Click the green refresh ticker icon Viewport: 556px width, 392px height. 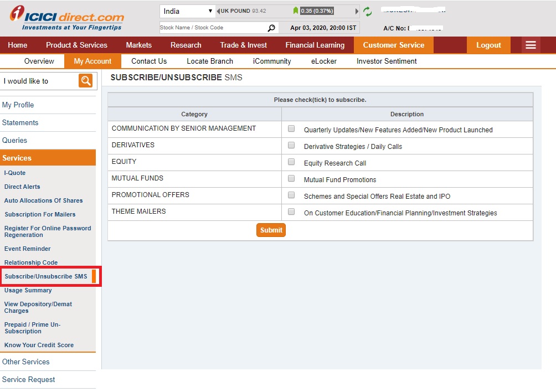(x=368, y=11)
